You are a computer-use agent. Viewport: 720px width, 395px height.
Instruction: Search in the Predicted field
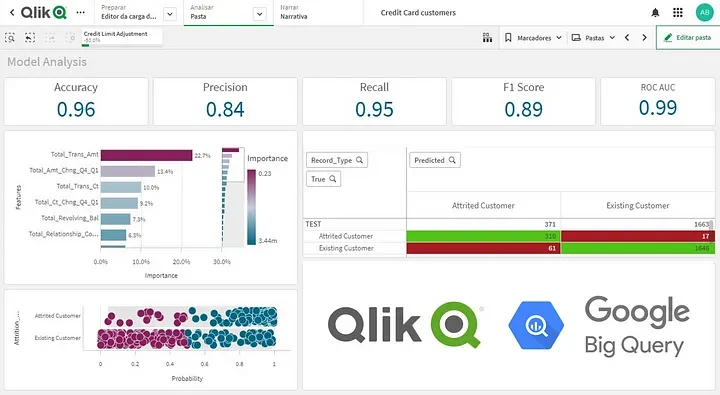click(x=452, y=160)
